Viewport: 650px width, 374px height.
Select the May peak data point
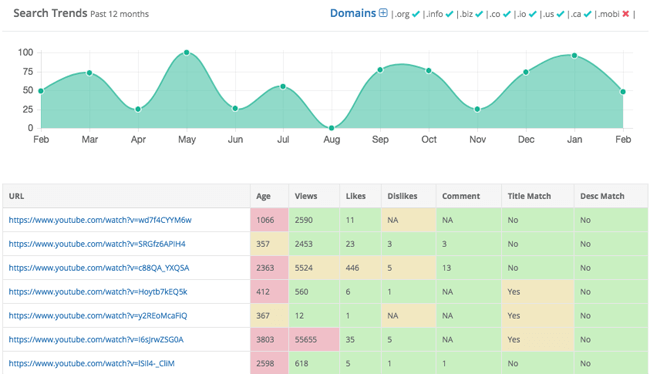point(187,53)
